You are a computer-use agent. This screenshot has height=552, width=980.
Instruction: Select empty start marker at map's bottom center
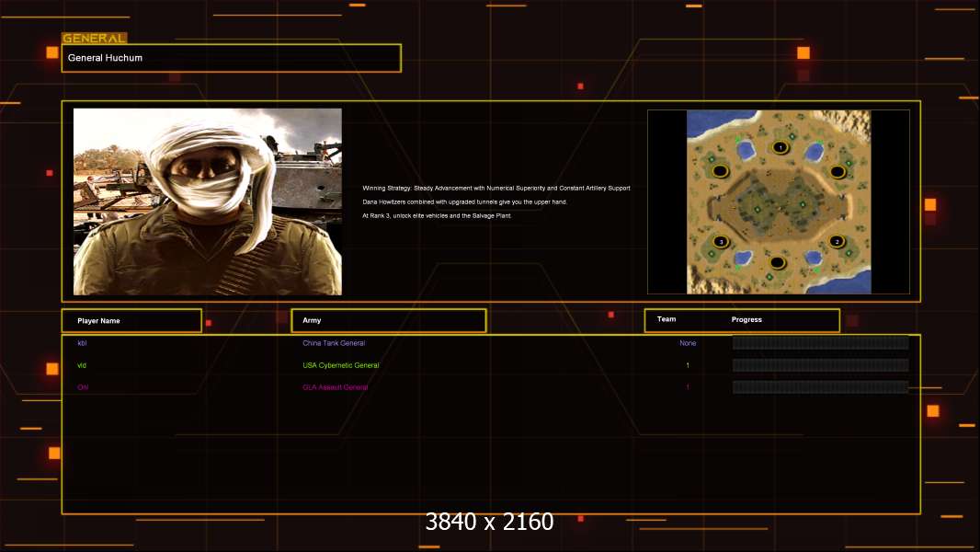pos(777,262)
